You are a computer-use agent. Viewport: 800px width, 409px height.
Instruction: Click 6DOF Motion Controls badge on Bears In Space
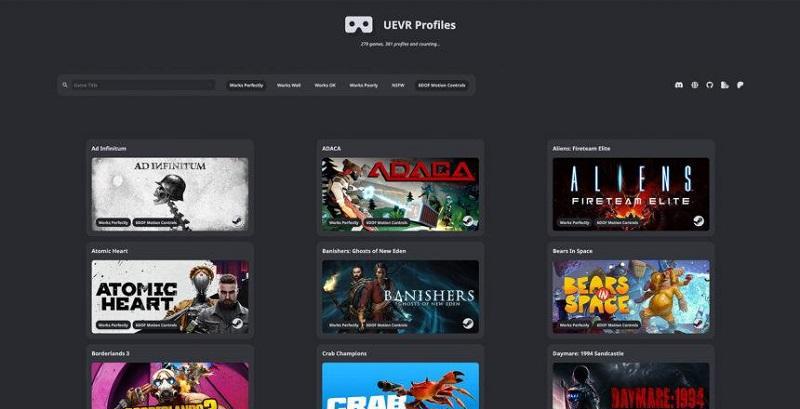click(x=617, y=325)
